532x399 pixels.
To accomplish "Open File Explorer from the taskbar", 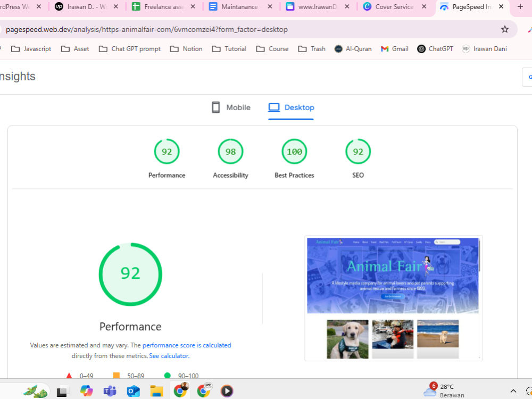I will point(157,391).
